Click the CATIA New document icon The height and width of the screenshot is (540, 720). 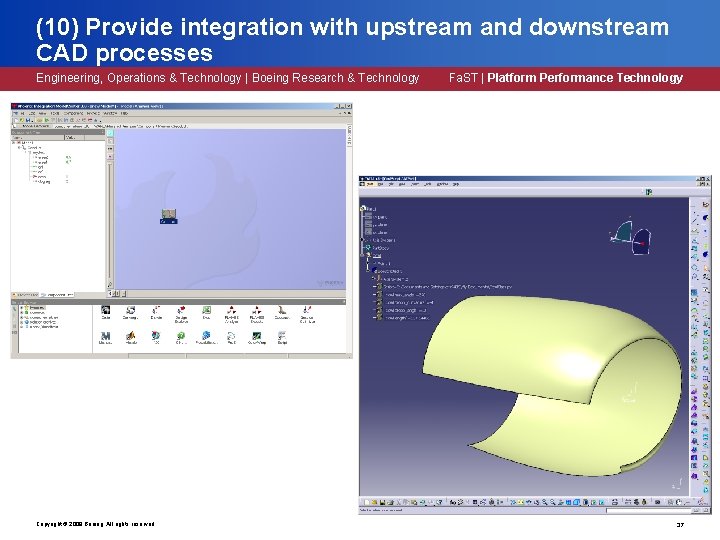pos(367,502)
